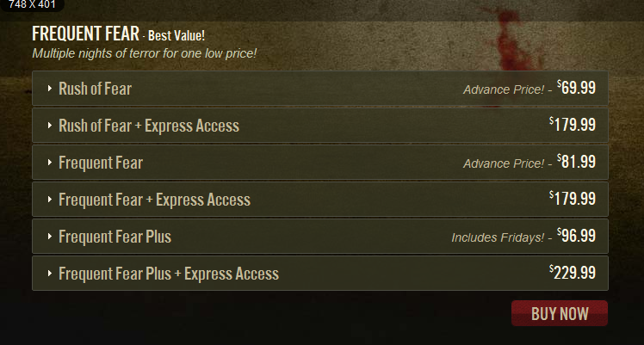The height and width of the screenshot is (345, 644).
Task: Choose the Frequent Fear Plus title text
Action: [115, 237]
